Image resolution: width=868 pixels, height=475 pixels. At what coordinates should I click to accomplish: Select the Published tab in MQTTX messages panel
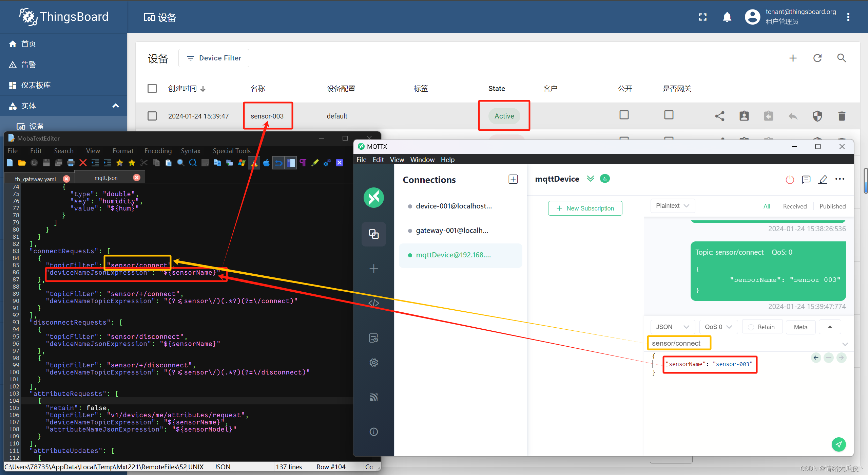(831, 206)
